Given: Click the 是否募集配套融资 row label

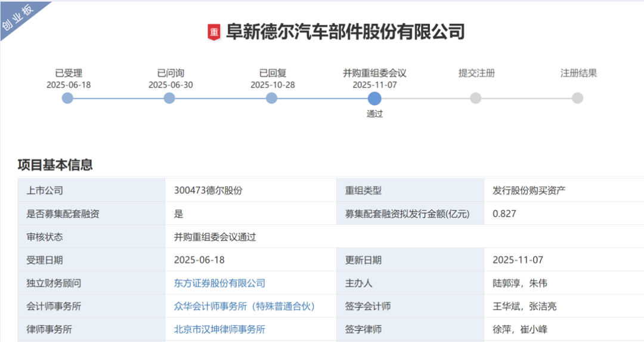Looking at the screenshot, I should (63, 214).
